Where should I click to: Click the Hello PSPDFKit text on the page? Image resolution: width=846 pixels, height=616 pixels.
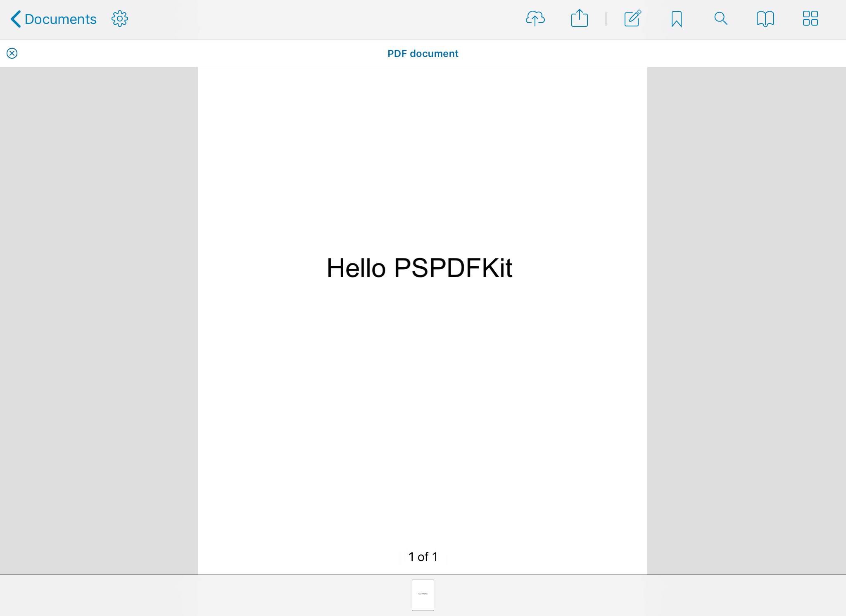pyautogui.click(x=419, y=268)
